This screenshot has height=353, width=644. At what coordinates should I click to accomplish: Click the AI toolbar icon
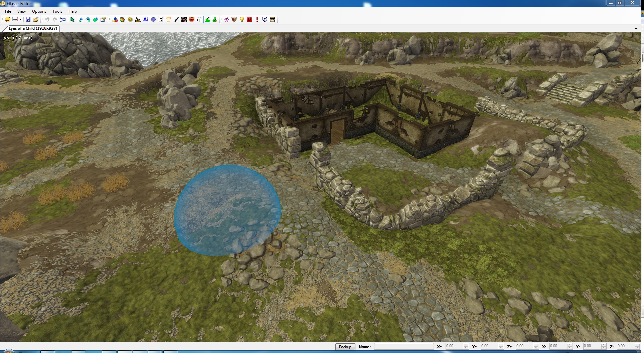click(x=146, y=20)
